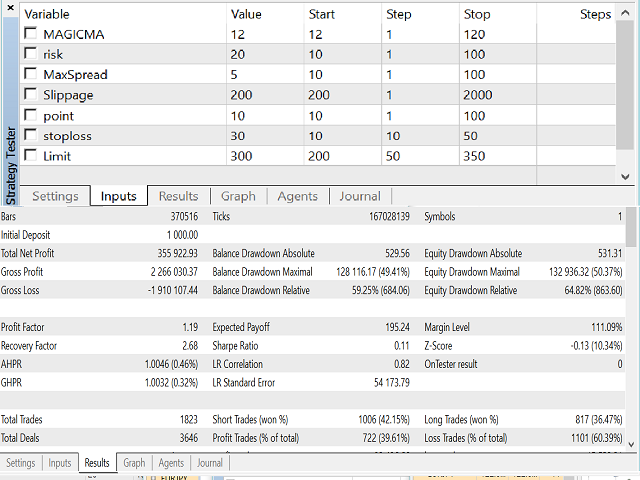
Task: View the upper Journal tab
Action: 360,196
